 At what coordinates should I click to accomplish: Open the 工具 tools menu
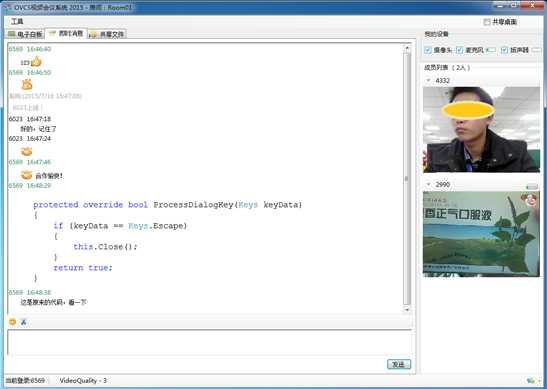coord(17,22)
